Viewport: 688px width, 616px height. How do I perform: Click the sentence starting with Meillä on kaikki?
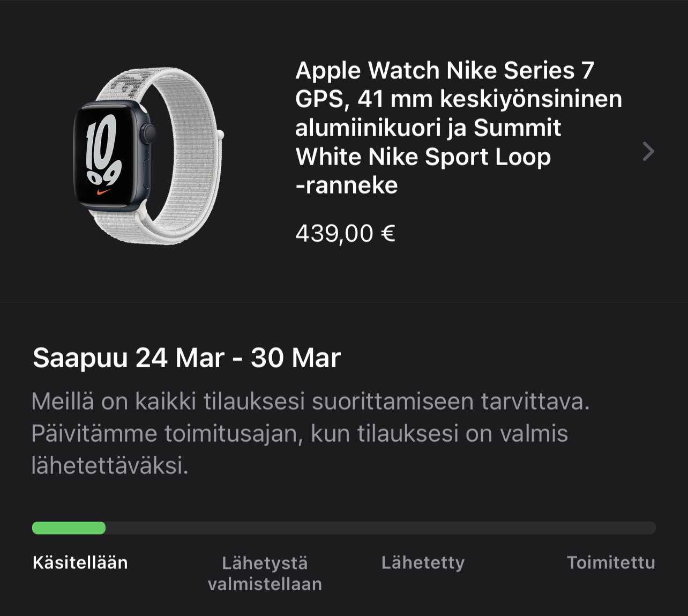[311, 401]
